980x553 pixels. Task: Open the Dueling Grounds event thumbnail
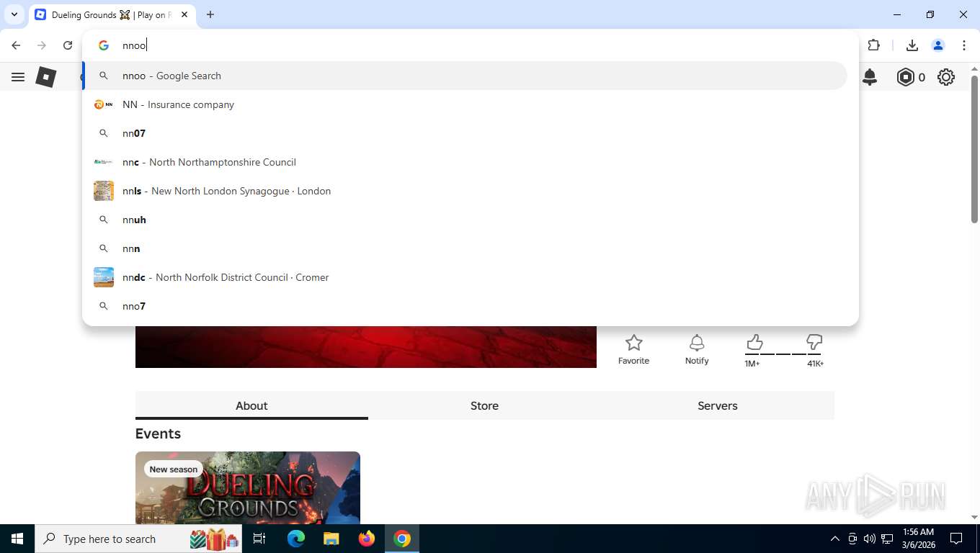click(248, 487)
